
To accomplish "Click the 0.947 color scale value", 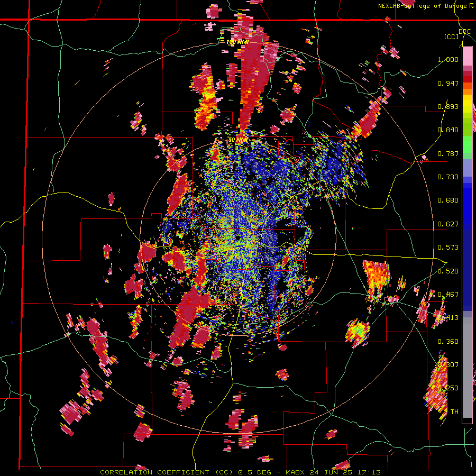I will (448, 83).
